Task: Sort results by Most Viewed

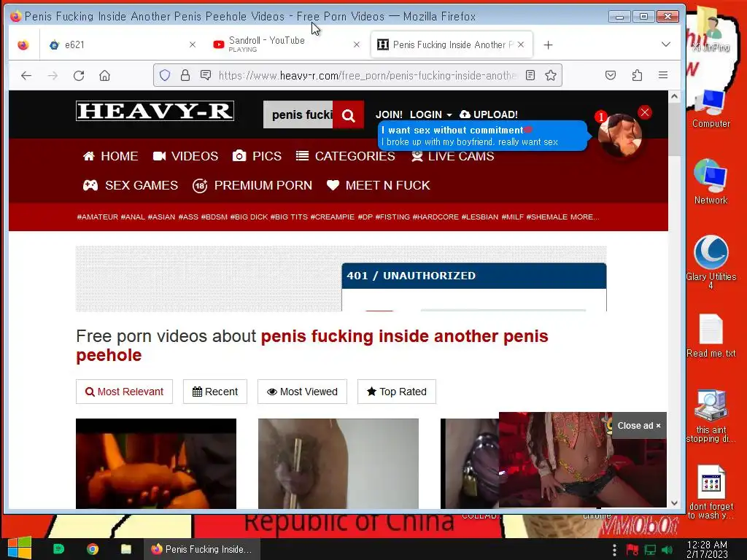Action: pos(302,392)
